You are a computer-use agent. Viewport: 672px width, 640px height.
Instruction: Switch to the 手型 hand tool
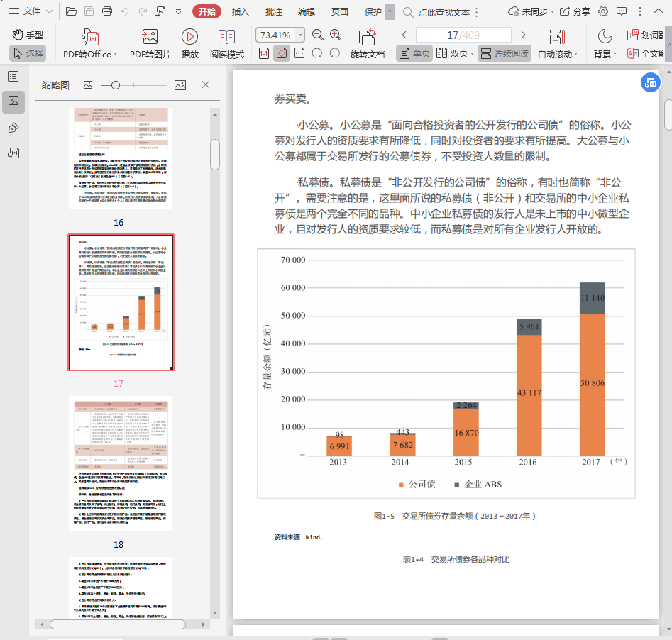pyautogui.click(x=28, y=35)
